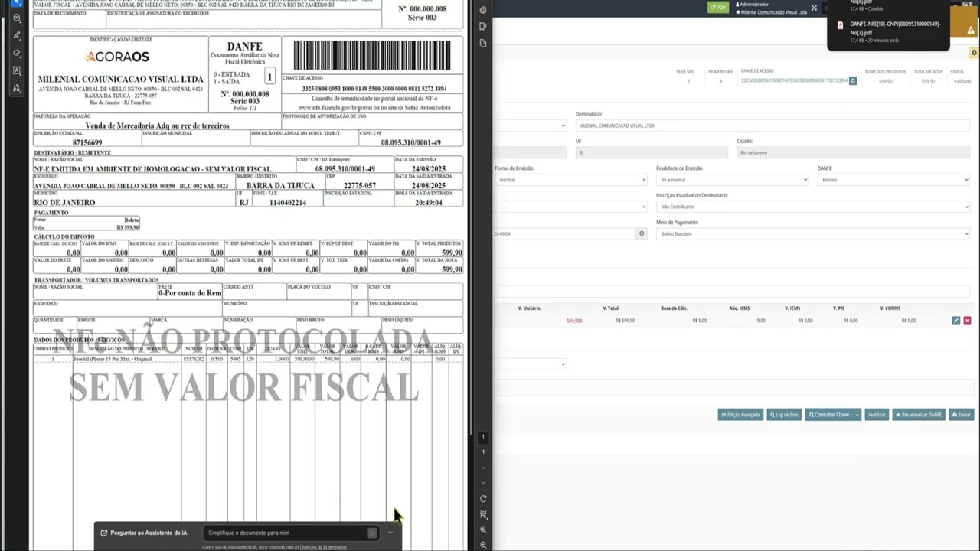Go to previous PDF page arrow
Image resolution: width=980 pixels, height=551 pixels.
(483, 468)
